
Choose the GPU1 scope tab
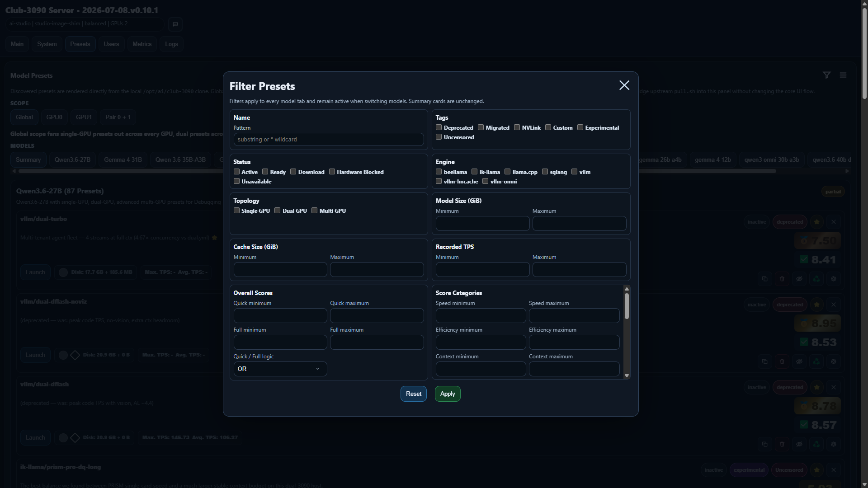pos(84,117)
